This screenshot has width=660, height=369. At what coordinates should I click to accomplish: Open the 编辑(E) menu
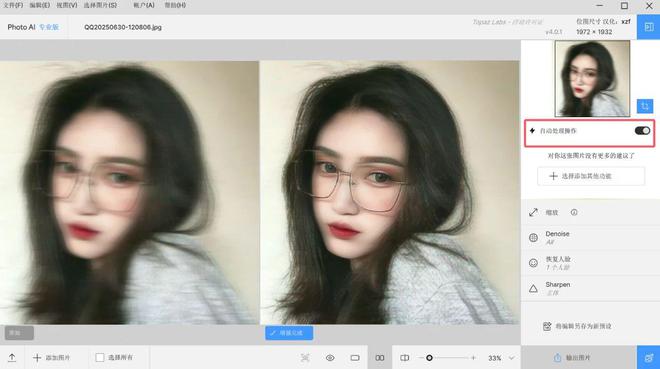coord(40,5)
